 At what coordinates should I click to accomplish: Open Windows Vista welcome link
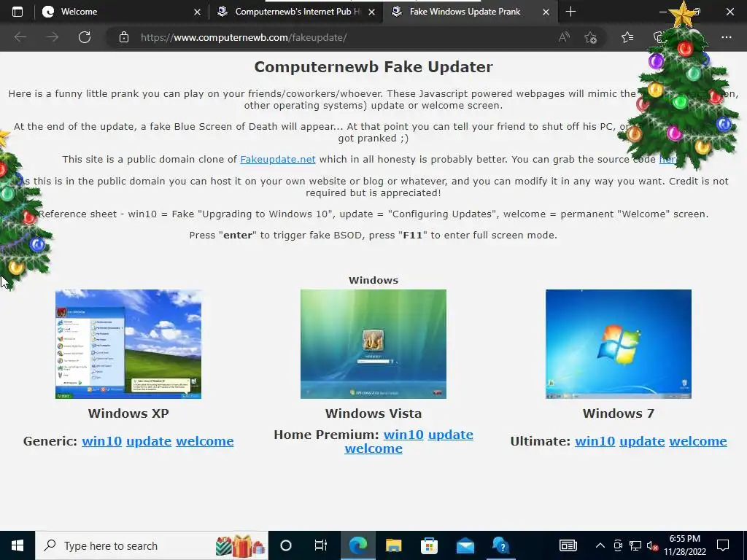(373, 448)
